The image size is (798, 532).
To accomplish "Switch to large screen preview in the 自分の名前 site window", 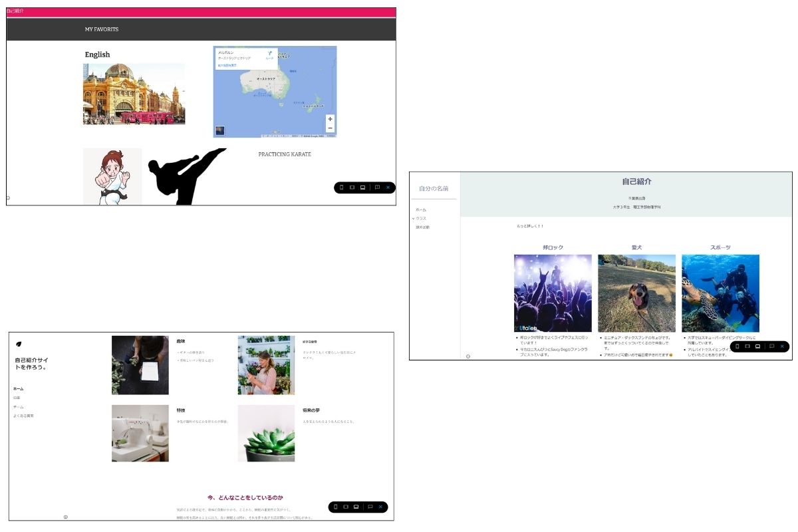I will click(x=758, y=346).
